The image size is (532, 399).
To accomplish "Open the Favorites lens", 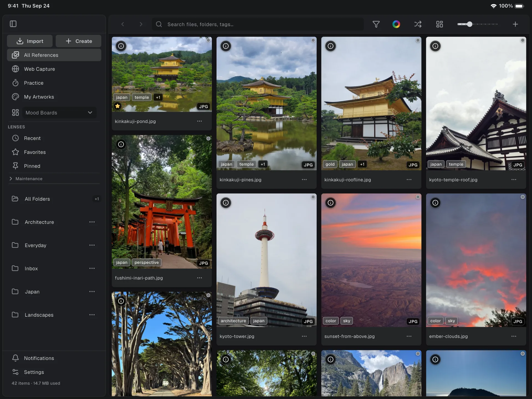I will [54, 152].
